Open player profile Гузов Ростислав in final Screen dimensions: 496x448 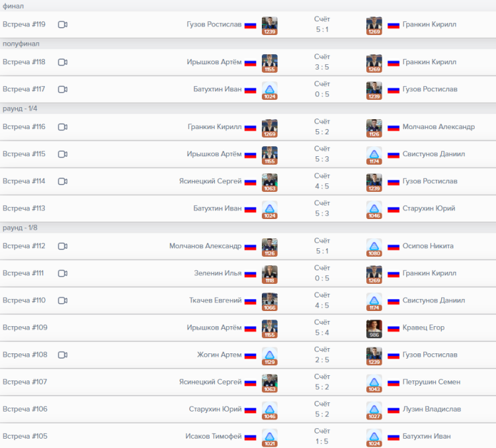pyautogui.click(x=216, y=24)
